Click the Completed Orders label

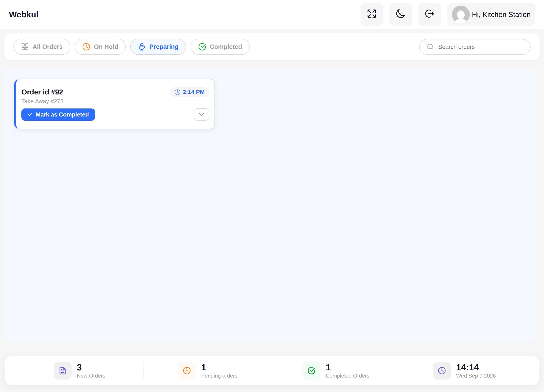(x=347, y=376)
